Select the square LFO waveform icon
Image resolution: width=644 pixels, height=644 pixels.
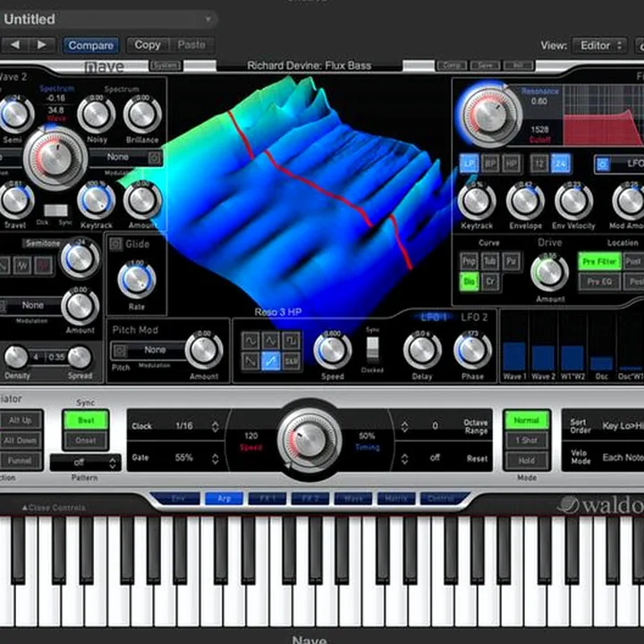(x=291, y=340)
